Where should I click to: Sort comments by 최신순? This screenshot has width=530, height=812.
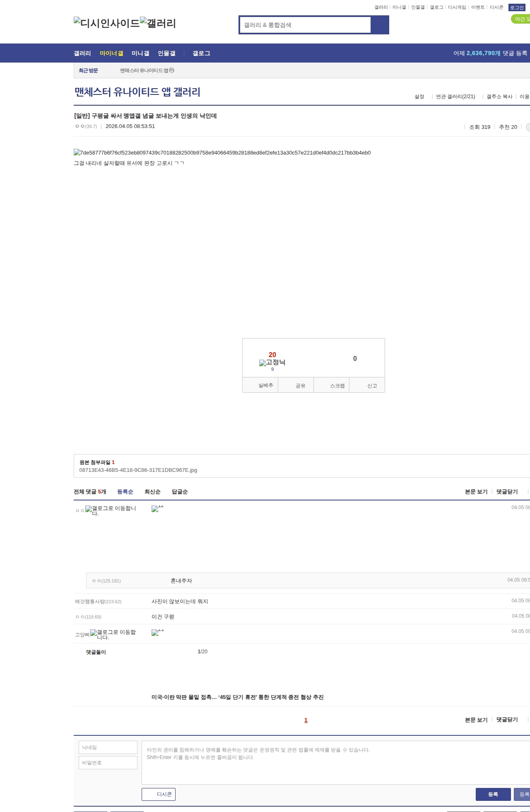(152, 492)
